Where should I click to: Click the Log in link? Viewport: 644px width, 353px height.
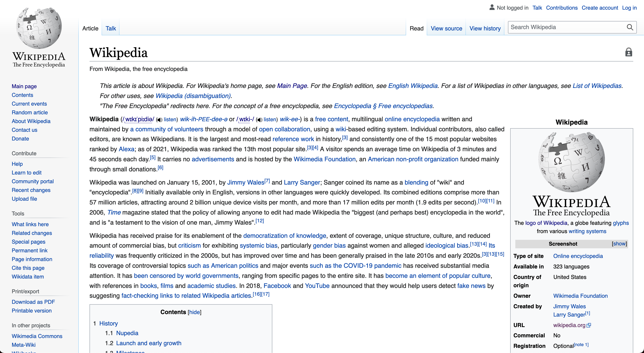629,8
